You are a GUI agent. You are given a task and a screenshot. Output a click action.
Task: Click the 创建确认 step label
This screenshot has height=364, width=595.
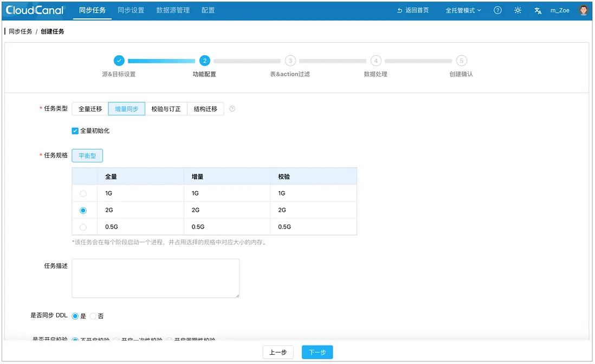[x=462, y=74]
